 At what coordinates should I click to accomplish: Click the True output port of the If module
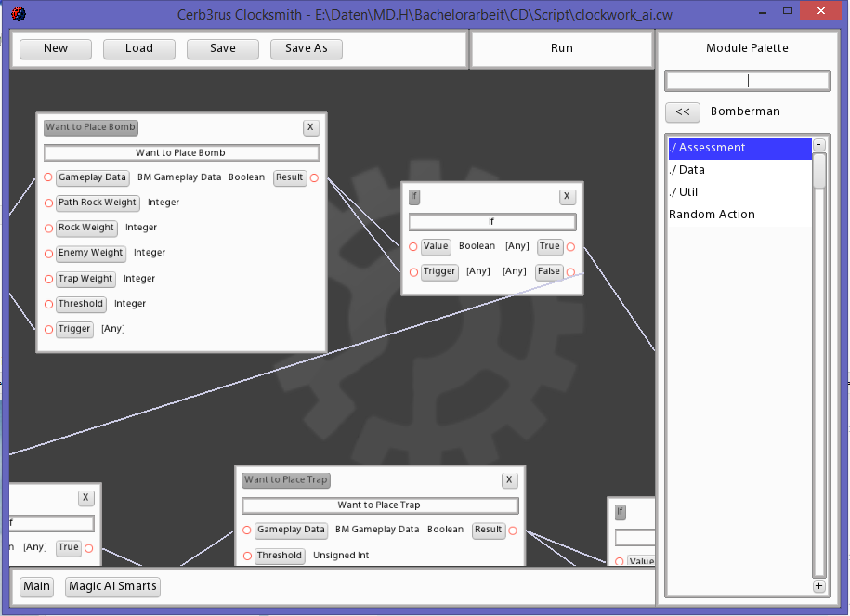570,247
